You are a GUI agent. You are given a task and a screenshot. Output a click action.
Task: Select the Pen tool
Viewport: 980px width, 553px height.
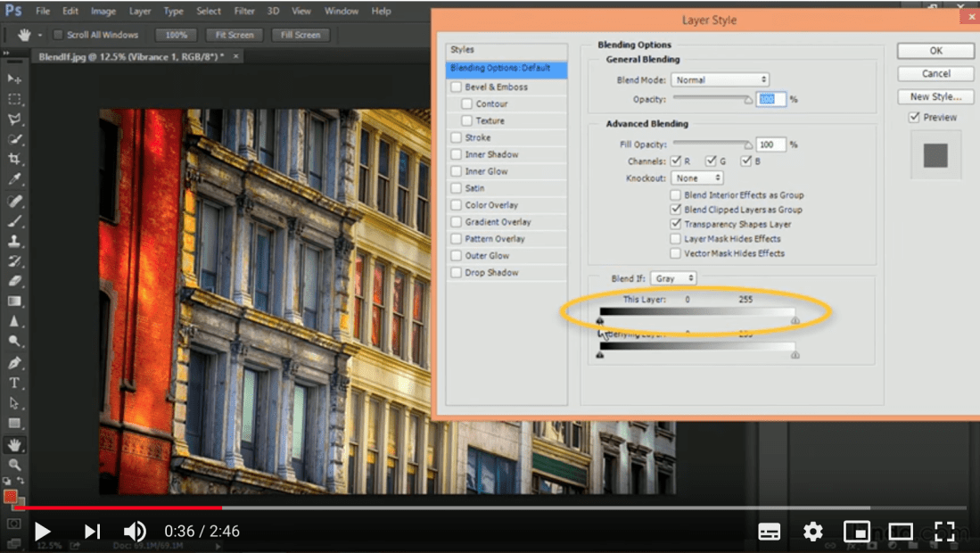(14, 363)
